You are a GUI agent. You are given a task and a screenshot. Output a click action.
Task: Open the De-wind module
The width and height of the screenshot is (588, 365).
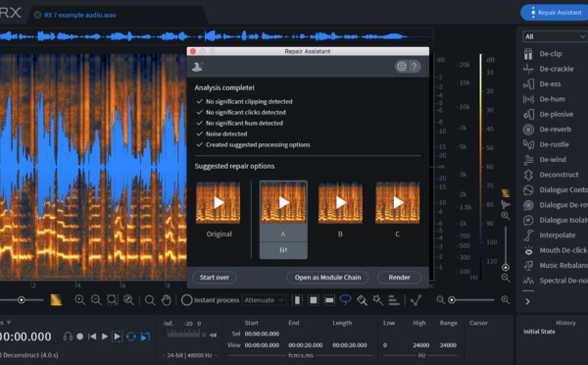[x=545, y=159]
